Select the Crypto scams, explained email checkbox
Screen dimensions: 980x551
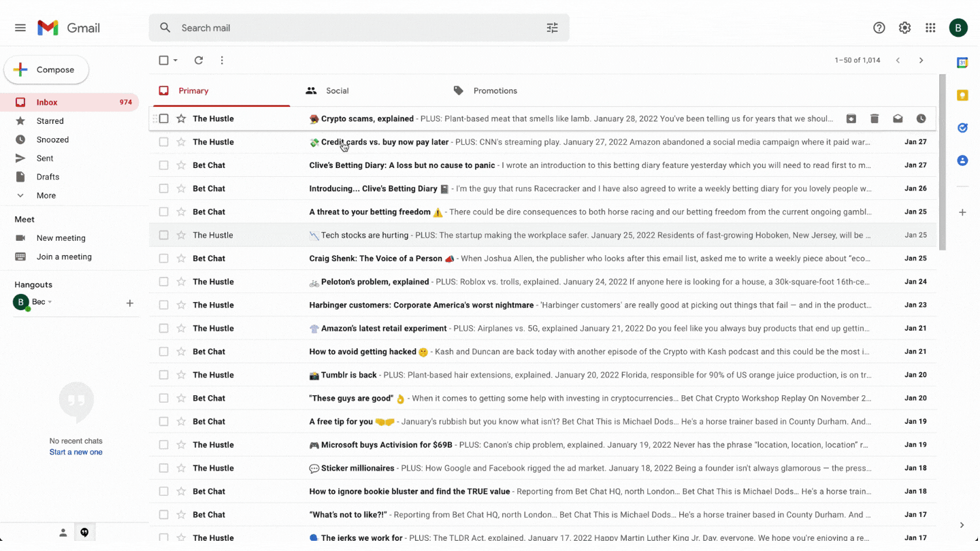coord(163,119)
